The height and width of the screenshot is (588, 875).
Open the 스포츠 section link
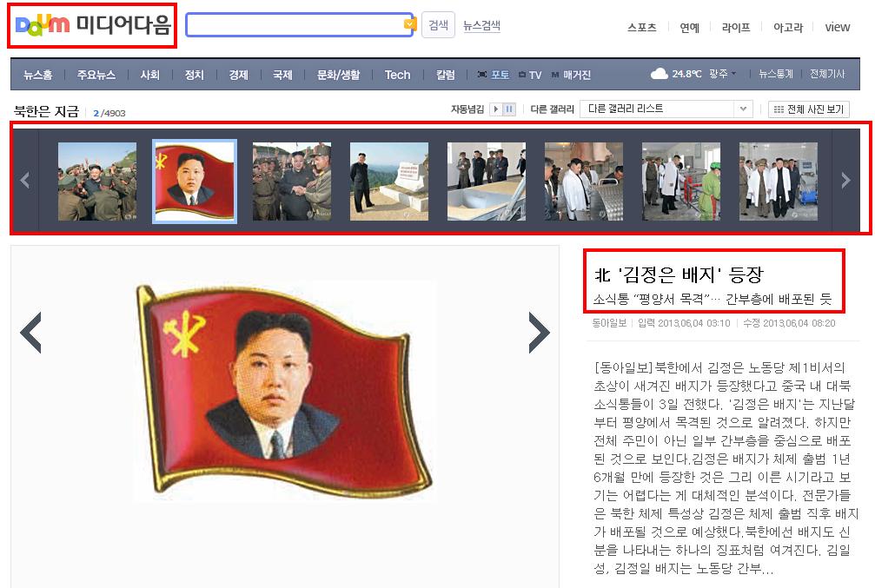coord(642,27)
